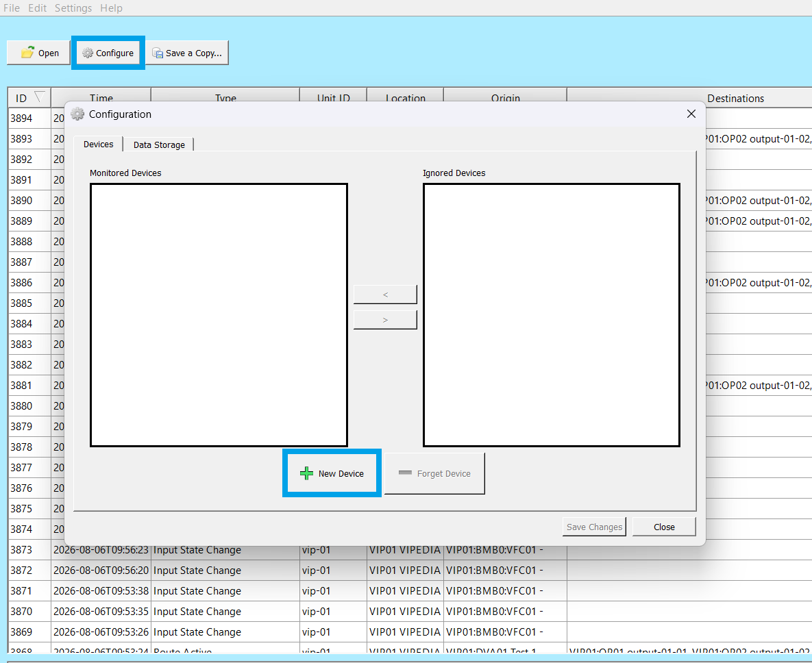Open the File menu
The height and width of the screenshot is (663, 812).
[x=12, y=8]
